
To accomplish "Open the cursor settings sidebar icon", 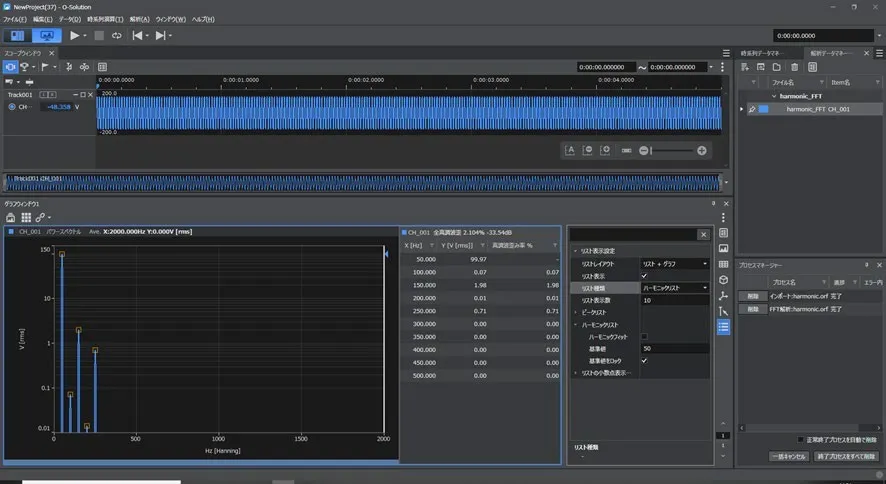I will [x=723, y=311].
